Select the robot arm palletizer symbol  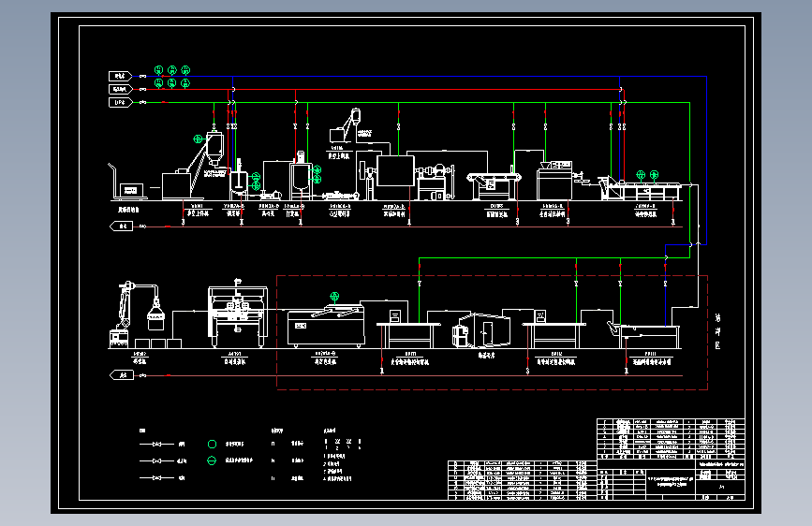pyautogui.click(x=138, y=314)
